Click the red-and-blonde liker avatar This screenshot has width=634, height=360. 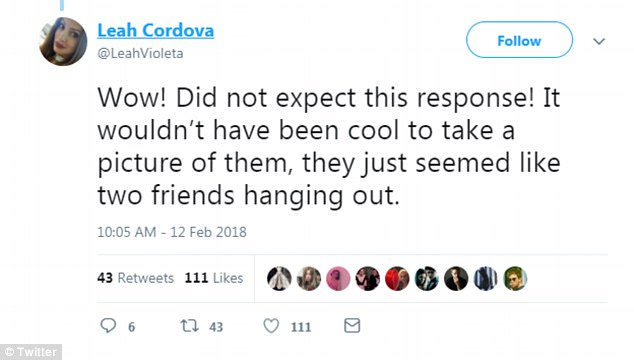[x=397, y=279]
